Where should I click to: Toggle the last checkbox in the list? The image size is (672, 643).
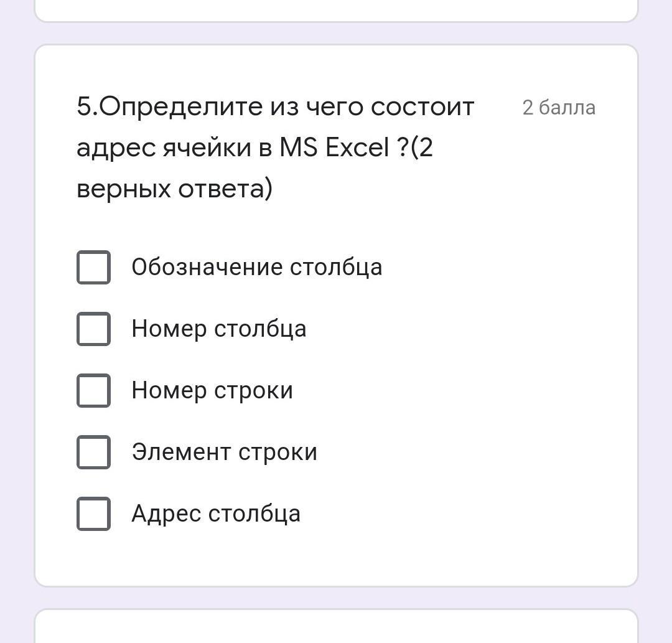[93, 513]
